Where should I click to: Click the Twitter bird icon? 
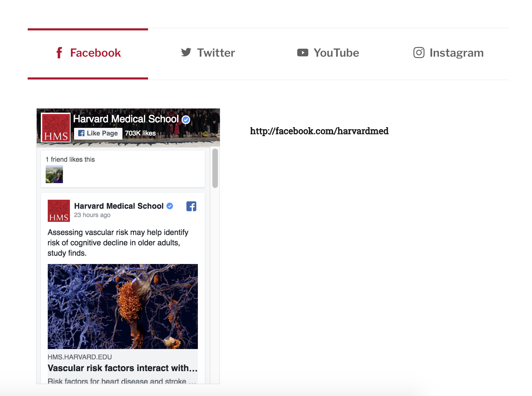click(186, 52)
